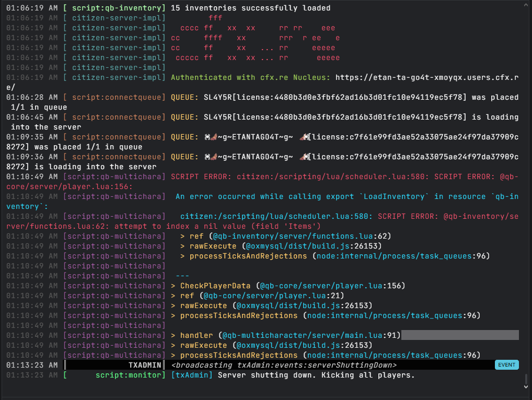Click the script:monitor tag
The height and width of the screenshot is (400, 532).
pyautogui.click(x=114, y=375)
